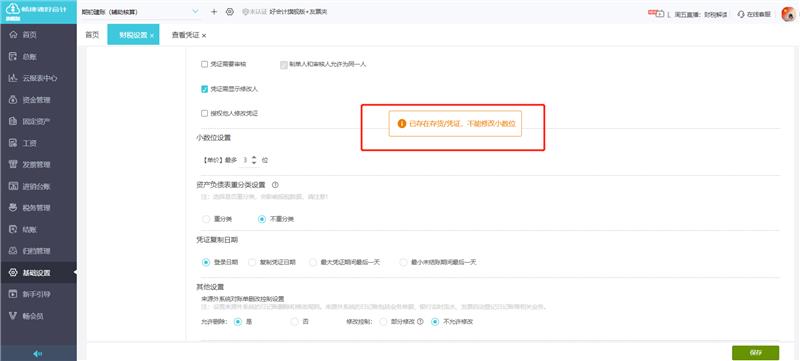Switch to the 查看凭证 tab

(185, 35)
